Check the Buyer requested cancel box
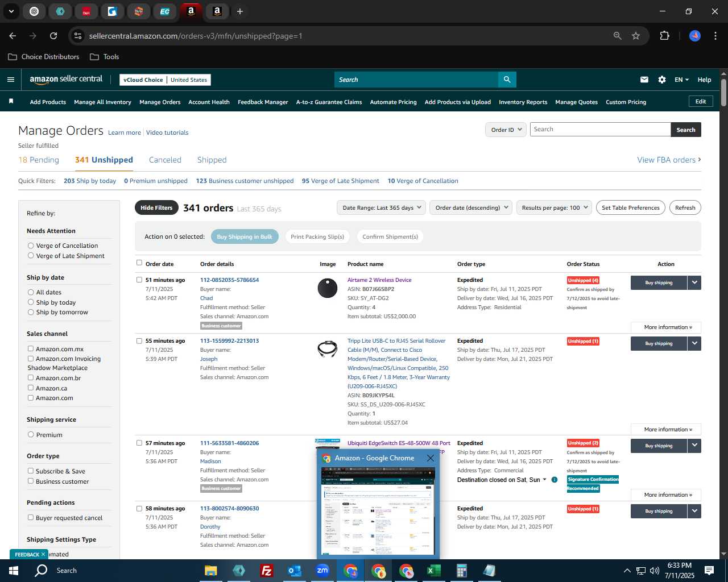 tap(31, 518)
